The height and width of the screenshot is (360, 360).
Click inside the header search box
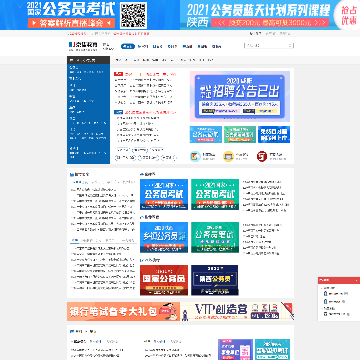point(269,45)
